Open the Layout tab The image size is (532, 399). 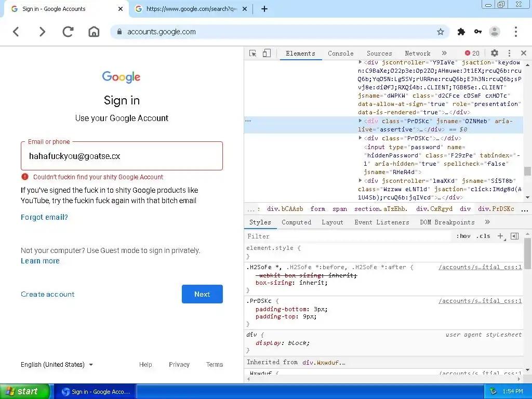tap(332, 222)
